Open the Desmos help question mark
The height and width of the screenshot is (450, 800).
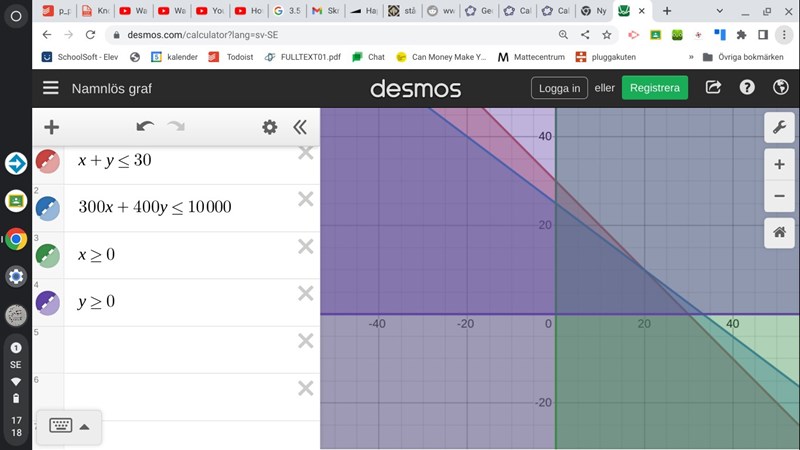[747, 88]
